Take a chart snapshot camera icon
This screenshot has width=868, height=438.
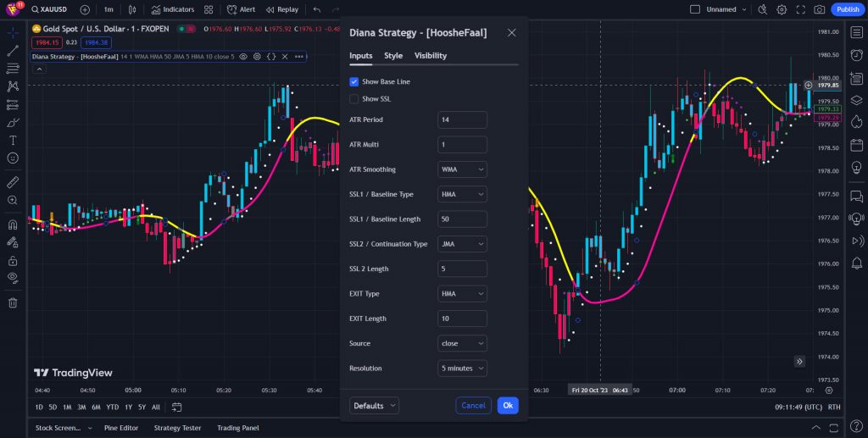coord(820,9)
